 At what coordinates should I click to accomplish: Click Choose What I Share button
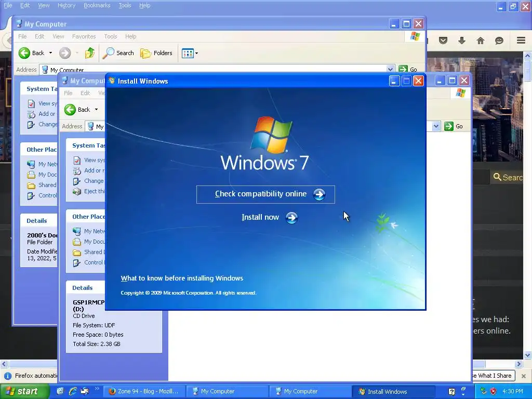coord(494,376)
